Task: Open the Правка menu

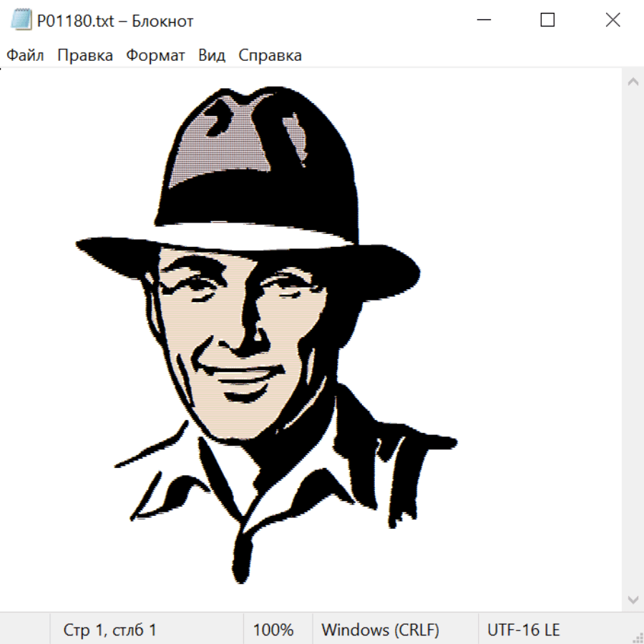Action: pos(85,56)
